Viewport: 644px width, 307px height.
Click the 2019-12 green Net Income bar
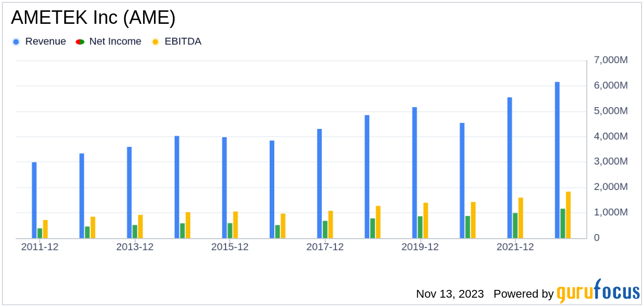click(x=420, y=227)
